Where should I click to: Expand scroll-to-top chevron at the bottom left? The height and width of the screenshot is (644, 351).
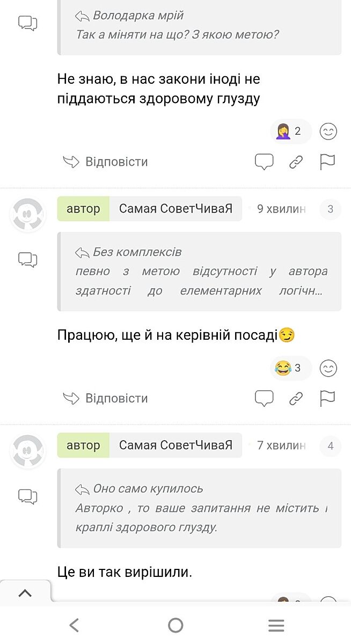pos(25,593)
